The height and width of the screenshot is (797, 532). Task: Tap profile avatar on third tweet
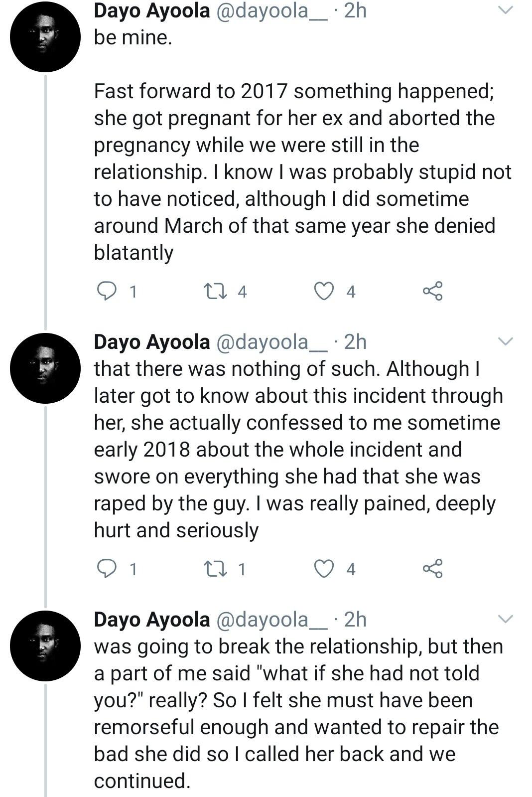click(x=45, y=646)
